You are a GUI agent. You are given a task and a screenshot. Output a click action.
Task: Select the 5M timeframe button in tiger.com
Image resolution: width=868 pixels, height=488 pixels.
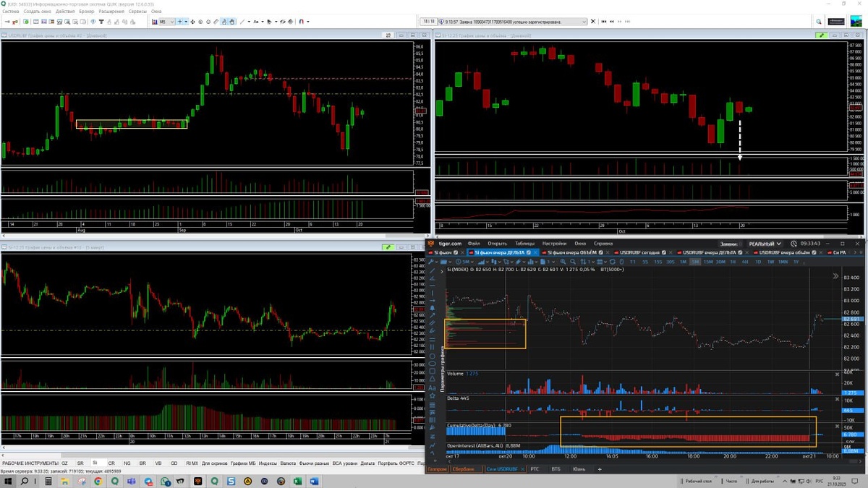pos(695,261)
